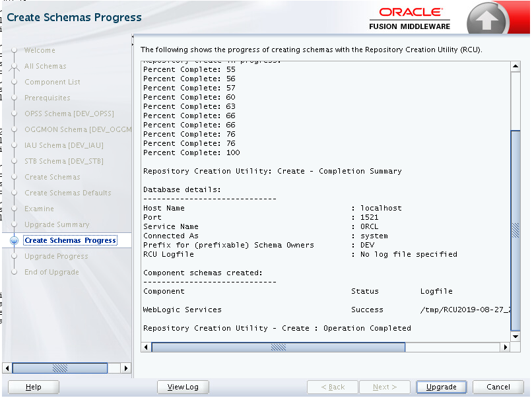Click the sidebar scroll-right arrow
This screenshot has height=398, width=532.
tap(126, 368)
